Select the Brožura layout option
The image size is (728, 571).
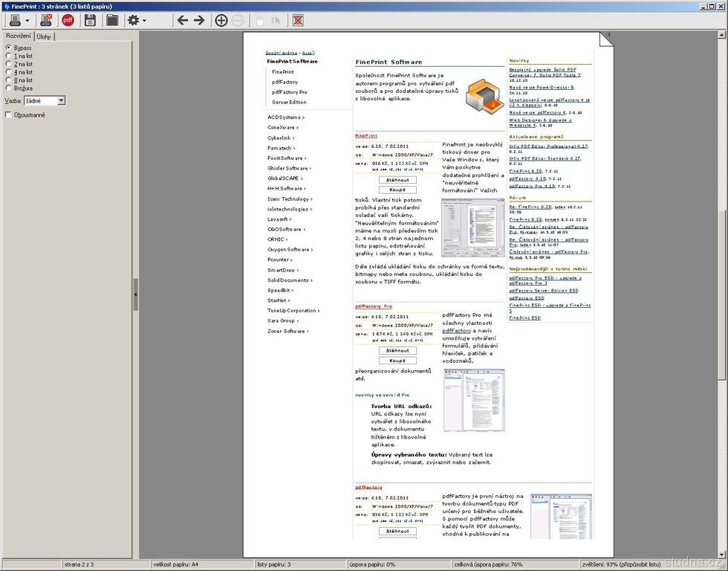(9, 88)
